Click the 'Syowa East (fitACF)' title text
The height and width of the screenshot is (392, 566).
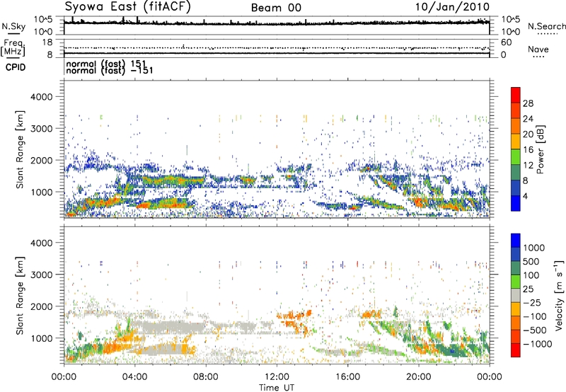tap(128, 6)
